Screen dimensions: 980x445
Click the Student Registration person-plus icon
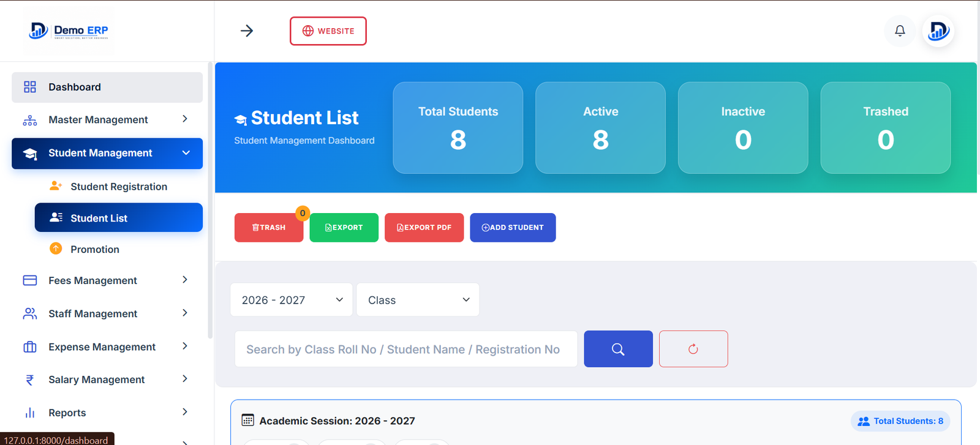point(56,185)
